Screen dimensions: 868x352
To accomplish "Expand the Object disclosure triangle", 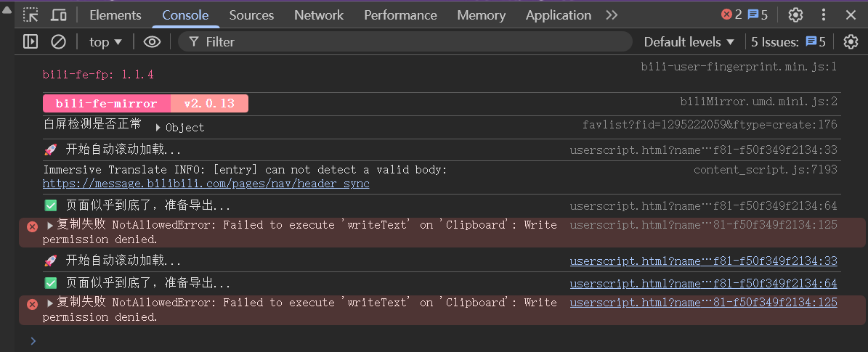I will coord(158,128).
